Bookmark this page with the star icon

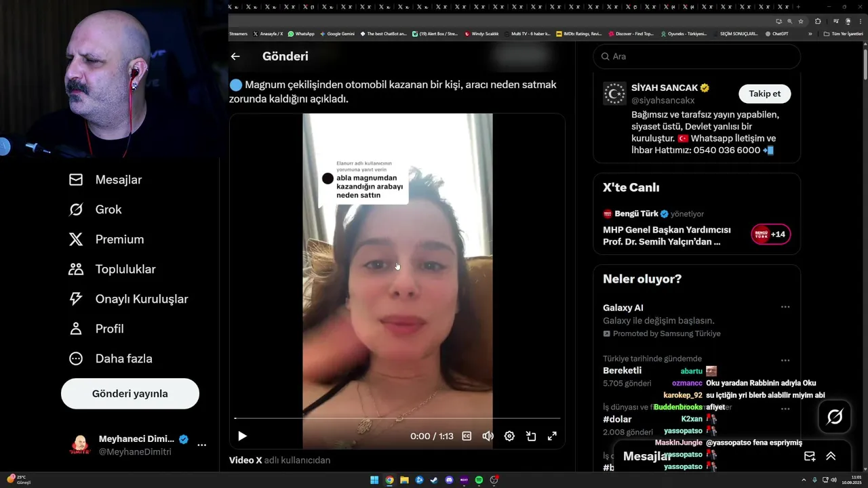[x=801, y=21]
